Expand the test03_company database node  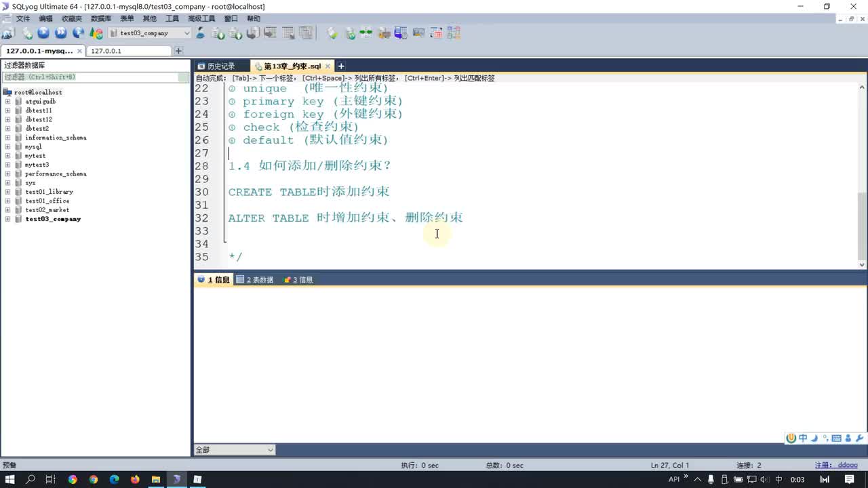[7, 219]
